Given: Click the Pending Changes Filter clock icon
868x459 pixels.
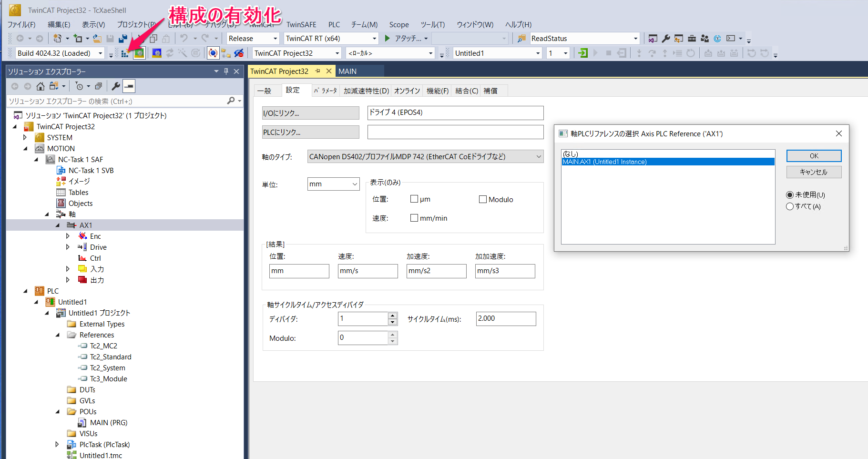Looking at the screenshot, I should click(x=80, y=86).
